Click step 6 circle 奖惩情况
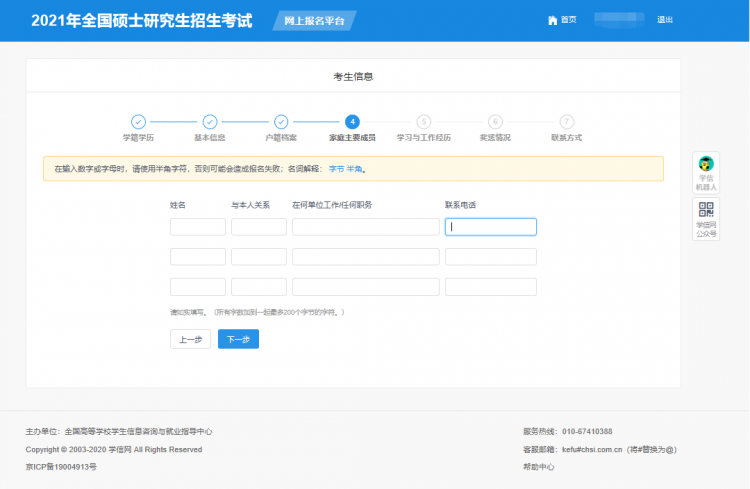Viewport: 750px width, 489px height. (495, 121)
